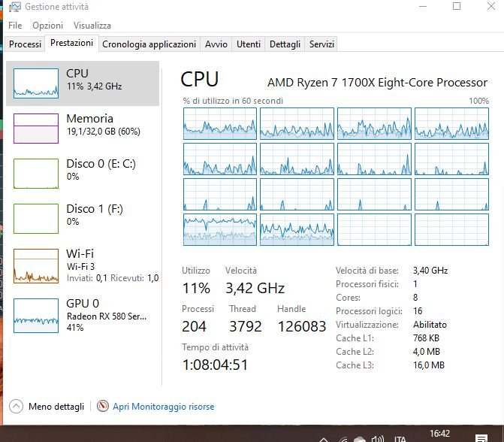Click the first logical processor usage graph
This screenshot has width=504, height=442.
pos(220,123)
